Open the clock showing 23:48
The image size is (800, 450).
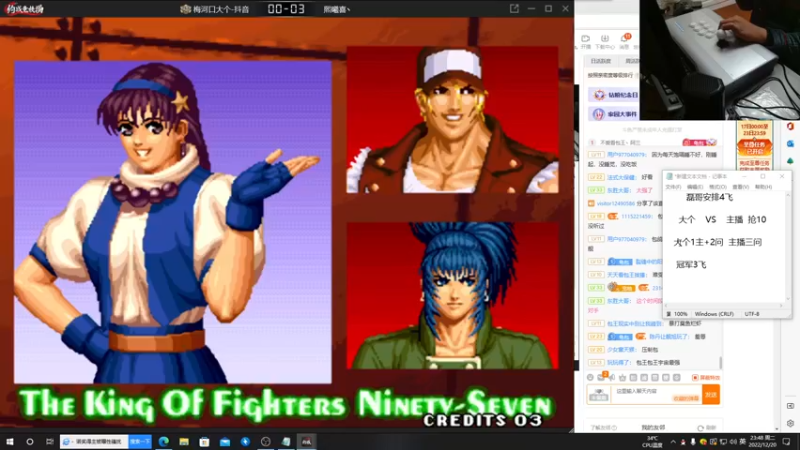(764, 442)
